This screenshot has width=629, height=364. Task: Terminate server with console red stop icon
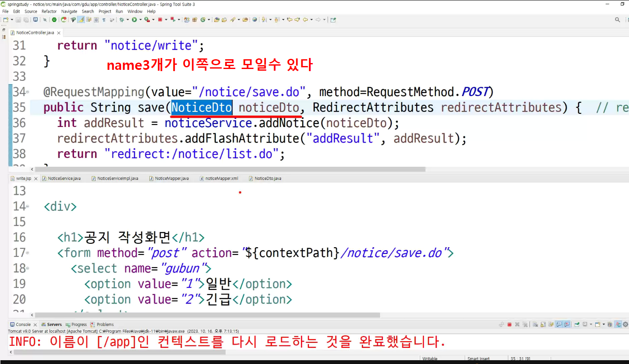[510, 325]
